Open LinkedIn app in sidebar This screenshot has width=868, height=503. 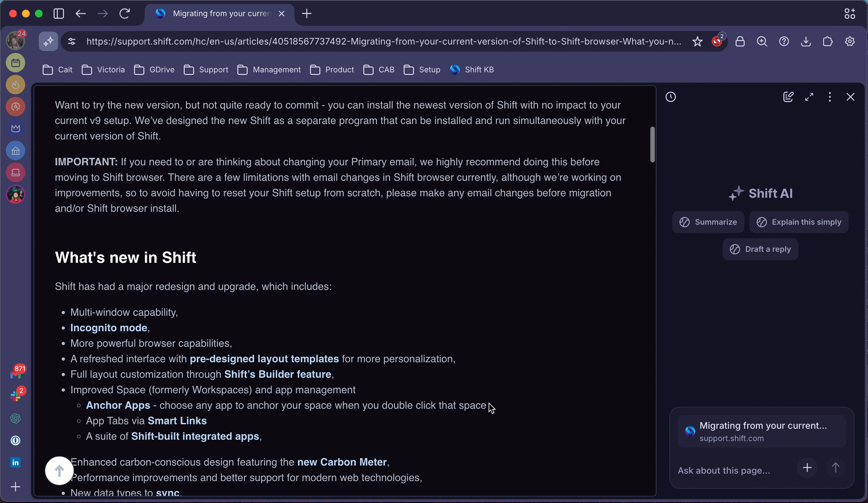pyautogui.click(x=15, y=462)
